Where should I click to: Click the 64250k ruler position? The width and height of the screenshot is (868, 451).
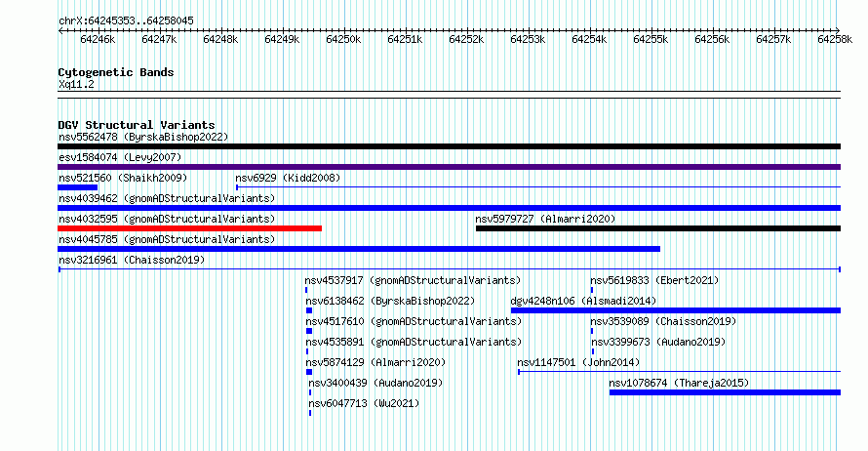click(x=343, y=39)
